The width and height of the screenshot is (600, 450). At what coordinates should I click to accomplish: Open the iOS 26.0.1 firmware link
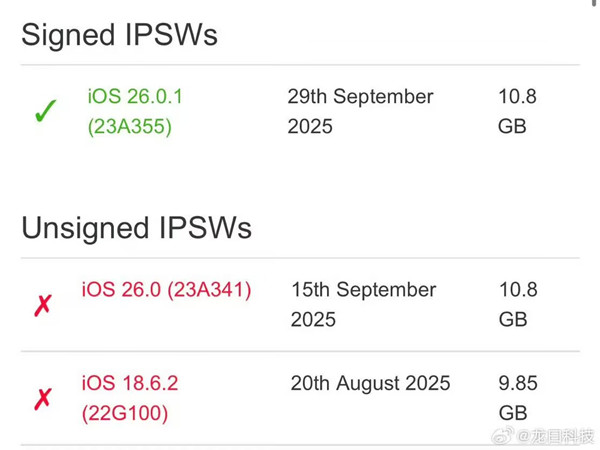tap(135, 97)
